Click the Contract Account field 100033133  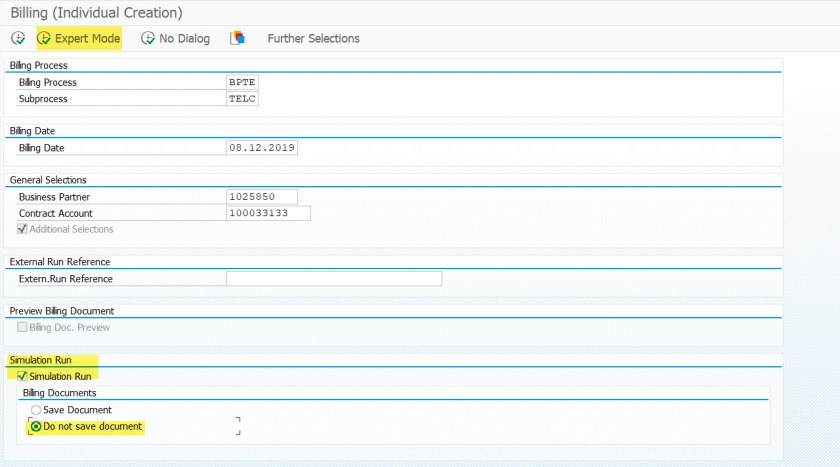(268, 213)
